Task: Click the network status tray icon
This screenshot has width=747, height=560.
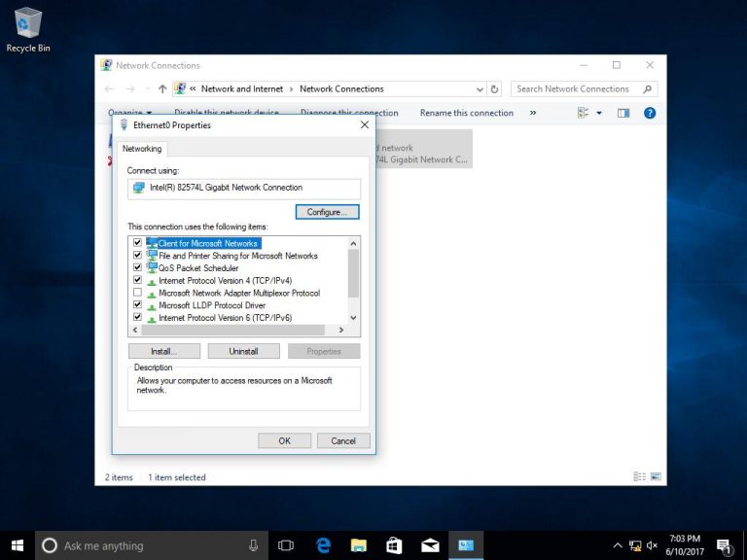Action: click(635, 545)
